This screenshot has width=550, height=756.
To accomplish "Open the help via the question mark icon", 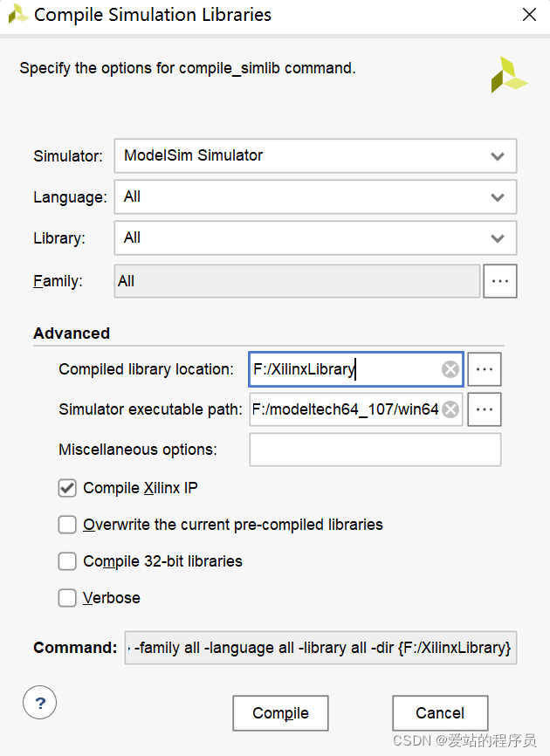I will (38, 702).
